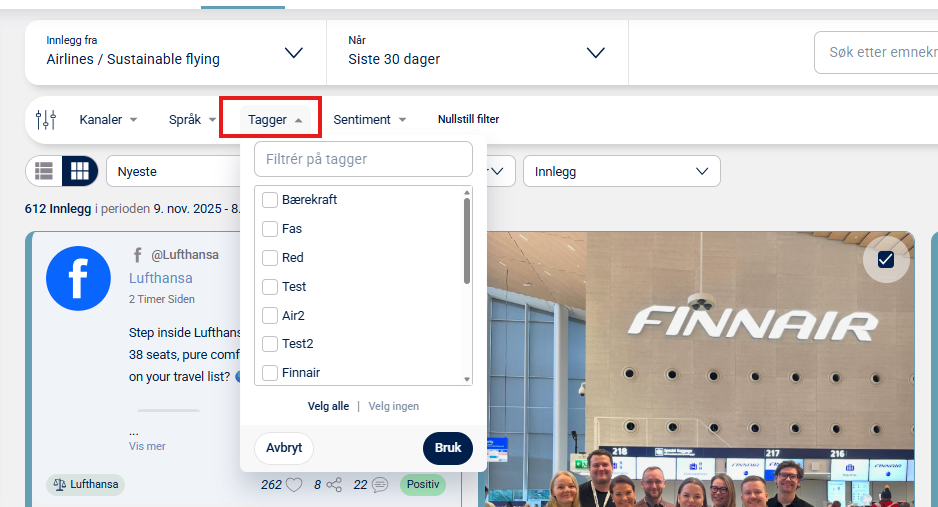Click the share icon on Lufthansa post
This screenshot has width=938, height=507.
coord(334,484)
